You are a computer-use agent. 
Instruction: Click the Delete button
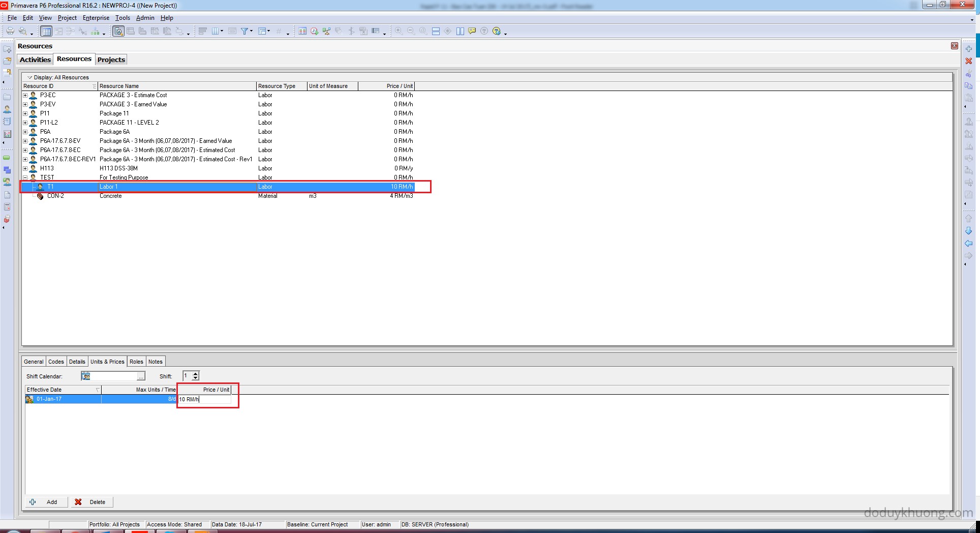pyautogui.click(x=91, y=502)
